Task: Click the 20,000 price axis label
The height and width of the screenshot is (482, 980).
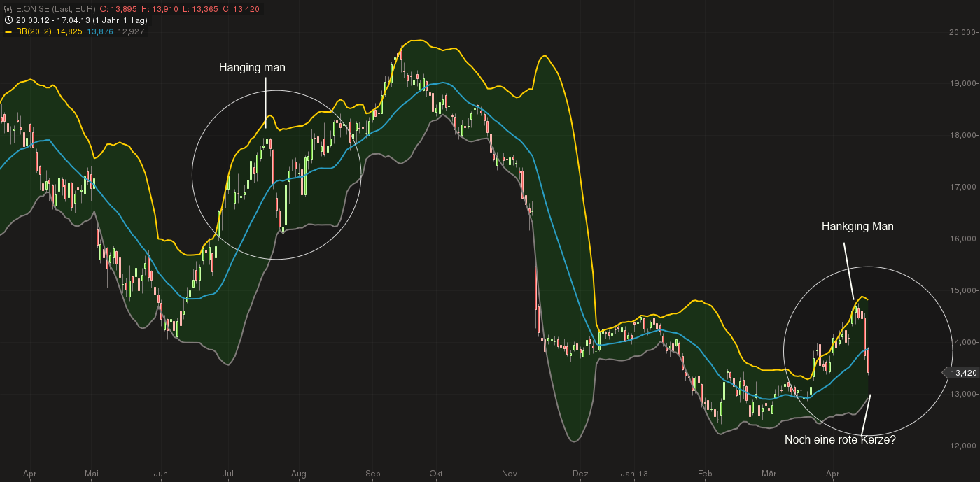Action: pos(962,32)
